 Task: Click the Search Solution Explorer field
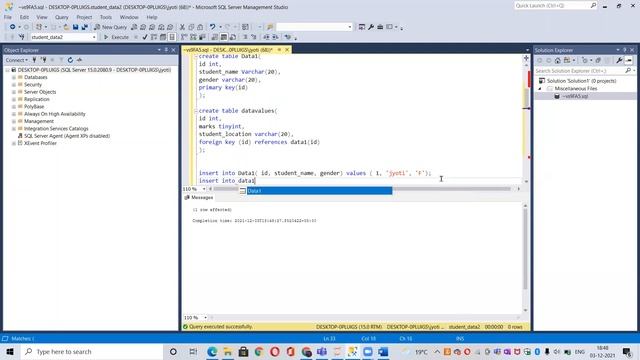pos(584,71)
